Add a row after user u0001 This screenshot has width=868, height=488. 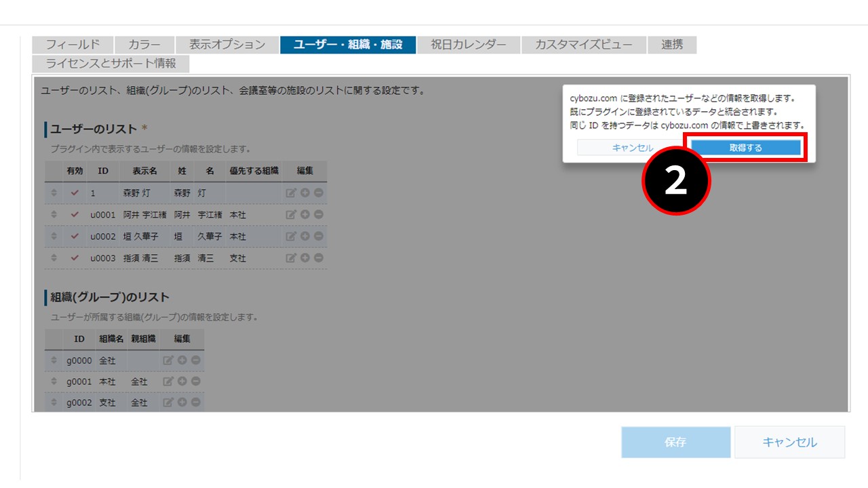[x=305, y=215]
